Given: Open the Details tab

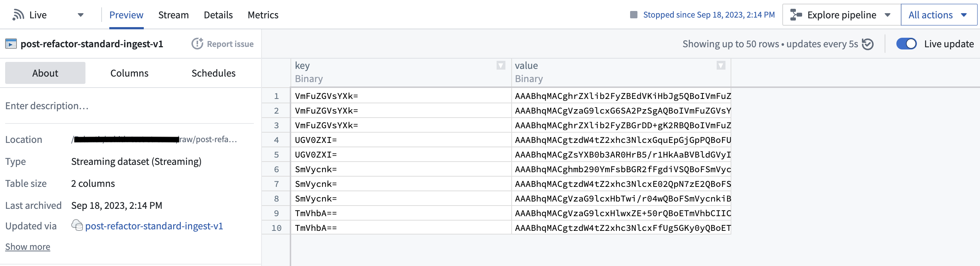Looking at the screenshot, I should point(218,15).
